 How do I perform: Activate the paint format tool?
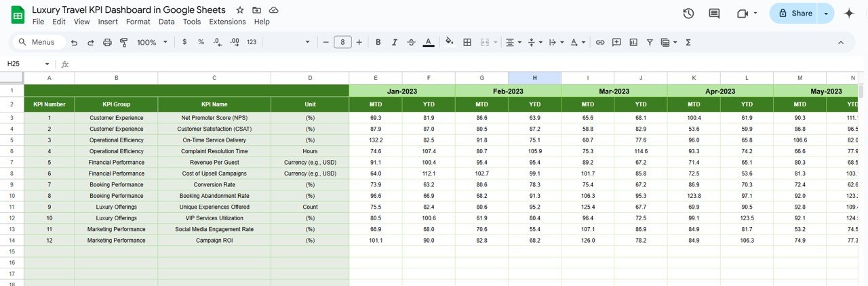[x=123, y=42]
